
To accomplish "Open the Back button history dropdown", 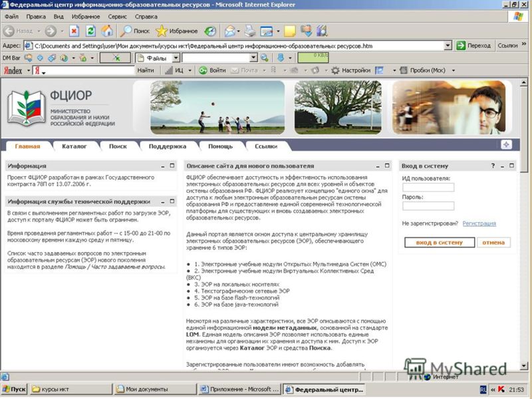I will point(39,31).
